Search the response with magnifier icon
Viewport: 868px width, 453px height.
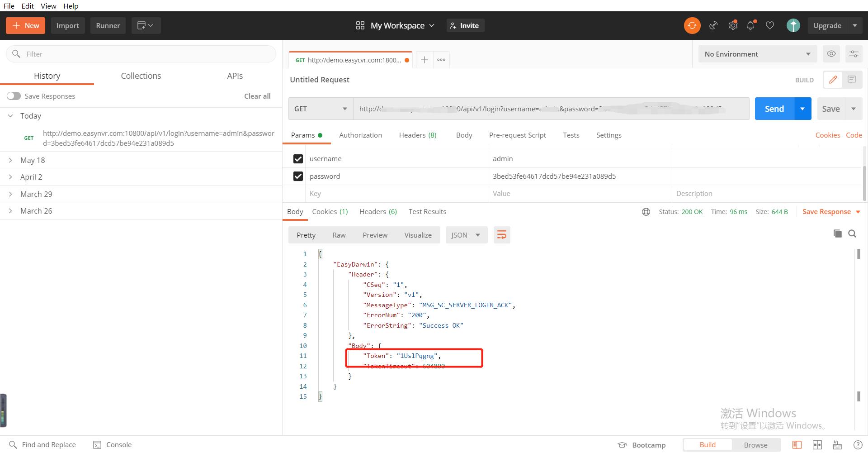coord(852,234)
